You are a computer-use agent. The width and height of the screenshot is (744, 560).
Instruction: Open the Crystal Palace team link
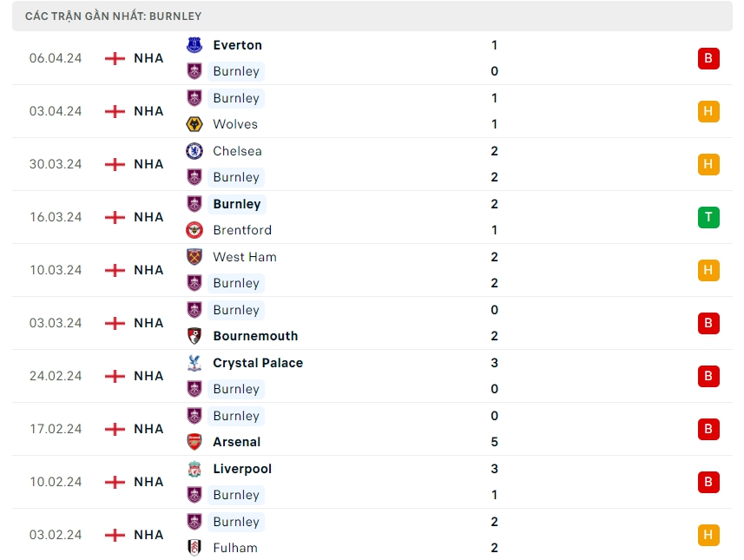point(258,363)
